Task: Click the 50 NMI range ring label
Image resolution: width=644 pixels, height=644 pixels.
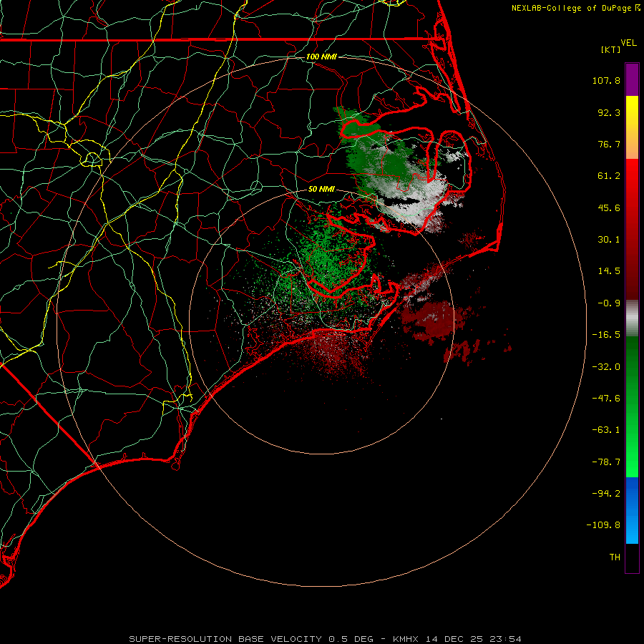Action: (321, 189)
